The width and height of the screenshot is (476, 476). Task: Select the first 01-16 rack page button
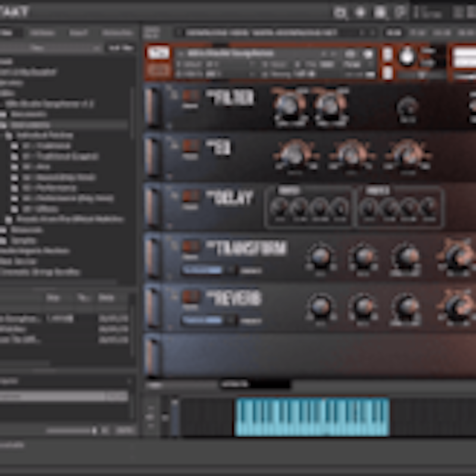(x=393, y=33)
